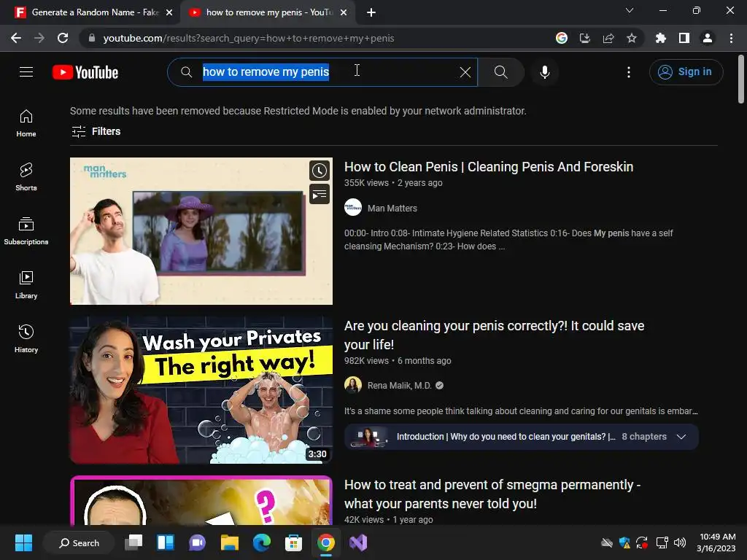This screenshot has width=747, height=560.
Task: Launch Microsoft Edge from taskbar
Action: click(262, 542)
